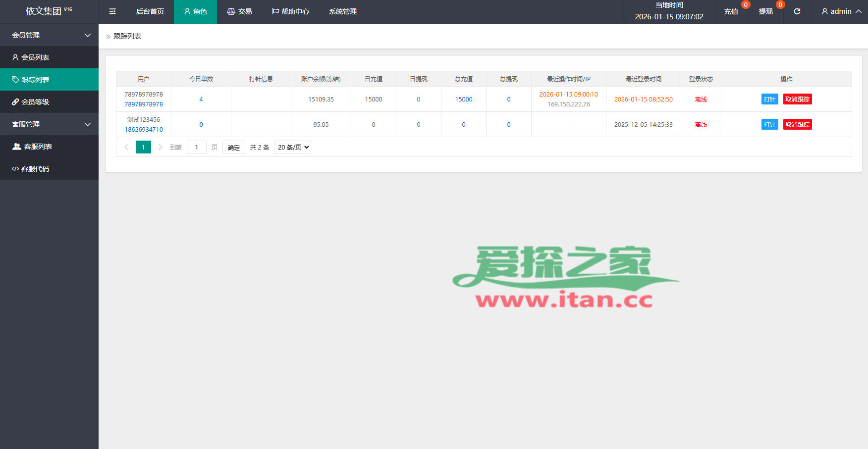868x449 pixels.
Task: Select 跟踪列表 in the sidebar
Action: [x=35, y=80]
